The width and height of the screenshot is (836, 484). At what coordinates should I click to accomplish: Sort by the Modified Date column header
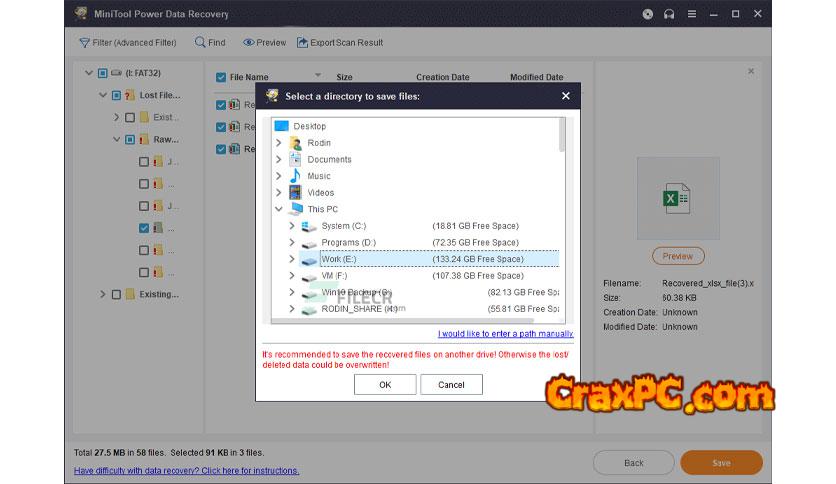coord(536,77)
